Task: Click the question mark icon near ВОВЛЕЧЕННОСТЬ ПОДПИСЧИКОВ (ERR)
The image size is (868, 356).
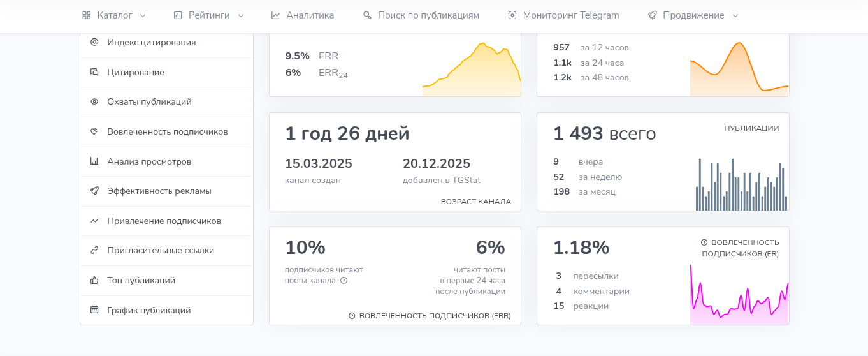Action: pyautogui.click(x=352, y=316)
